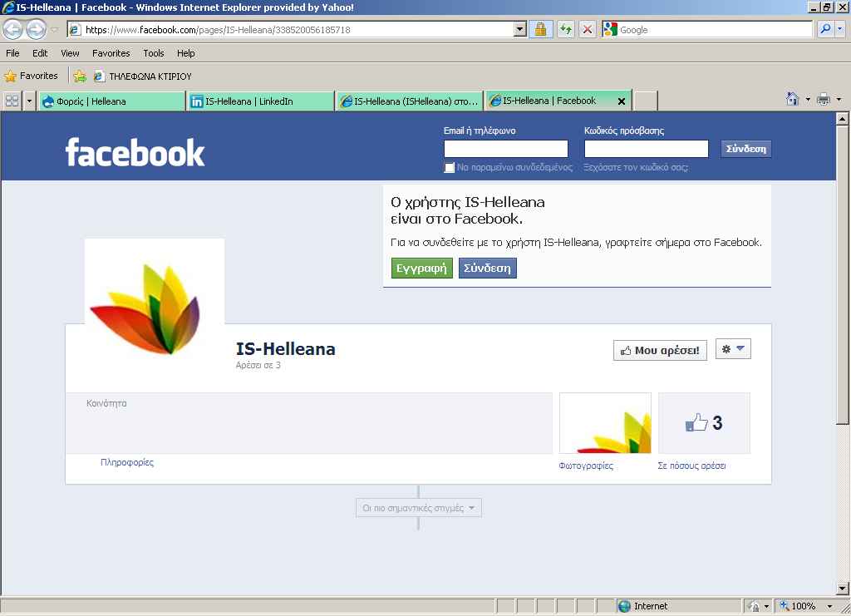
Task: Open the Φωτογραφίες link
Action: [x=586, y=466]
